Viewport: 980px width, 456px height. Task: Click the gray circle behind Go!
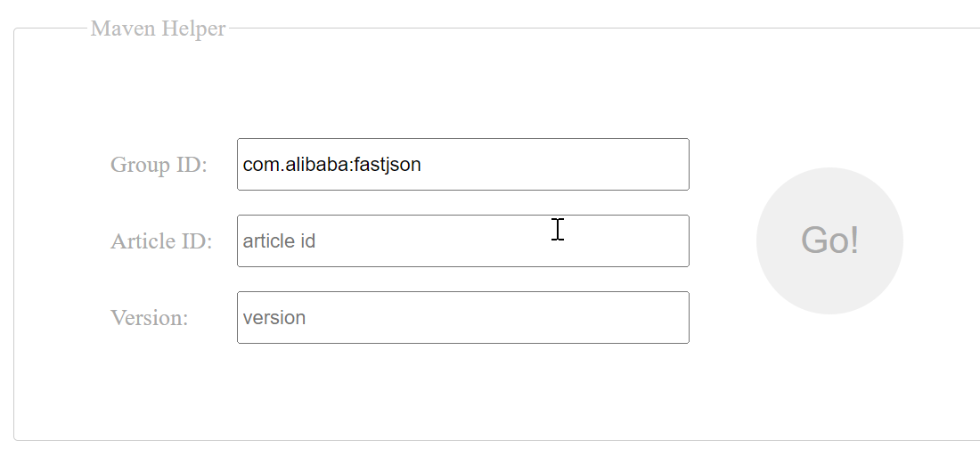[829, 240]
